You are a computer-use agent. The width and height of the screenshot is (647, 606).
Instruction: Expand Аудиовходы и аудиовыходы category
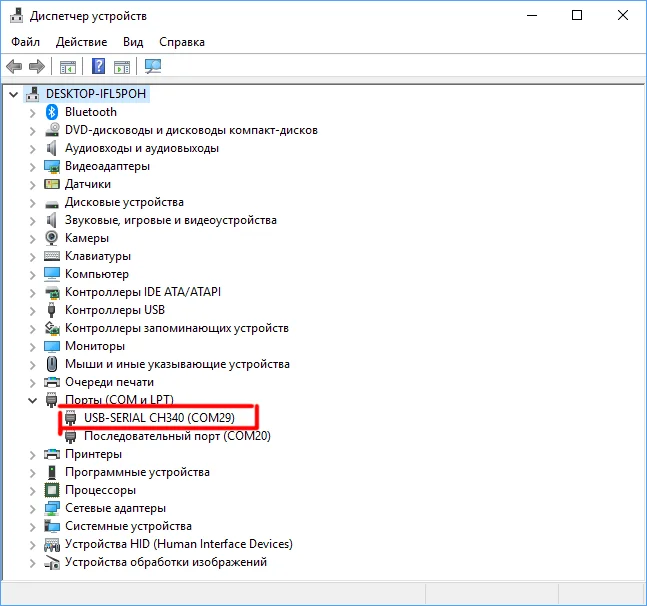point(33,149)
